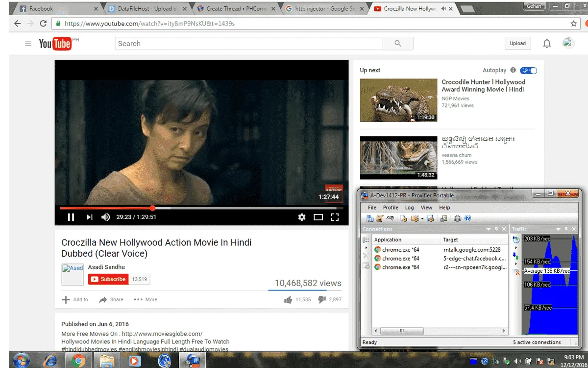Click the printer icon in Proxifier toolbar

[x=458, y=218]
